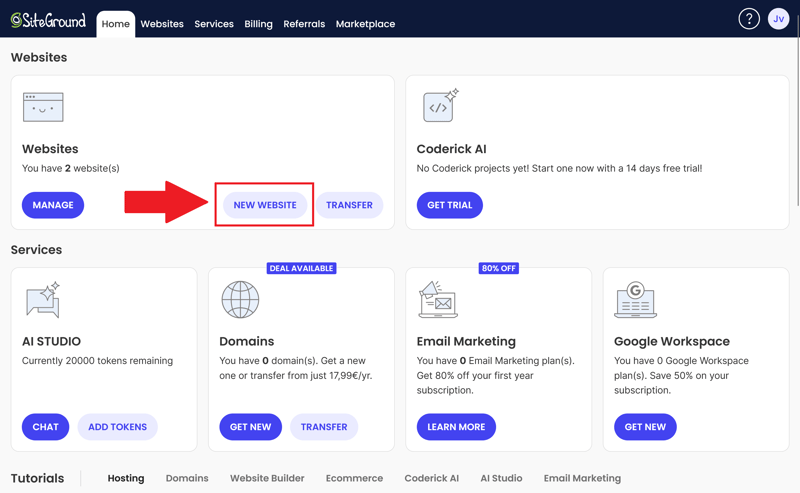Select the Hosting tutorials tab

click(126, 478)
